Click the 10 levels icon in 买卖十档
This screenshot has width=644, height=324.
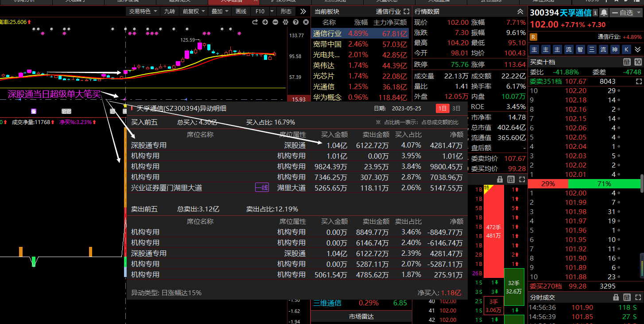[638, 62]
